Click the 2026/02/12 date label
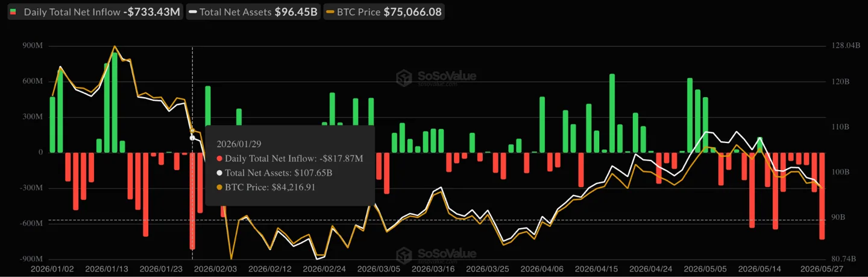 tap(270, 269)
